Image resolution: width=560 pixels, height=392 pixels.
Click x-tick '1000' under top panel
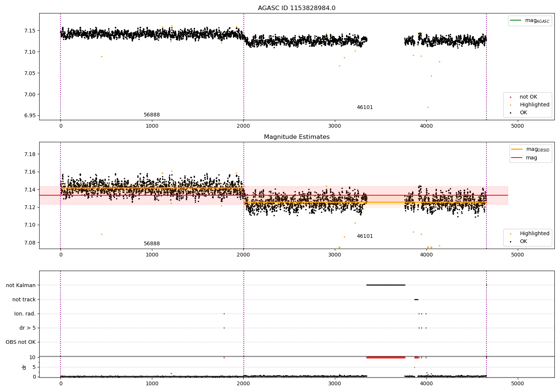click(152, 126)
